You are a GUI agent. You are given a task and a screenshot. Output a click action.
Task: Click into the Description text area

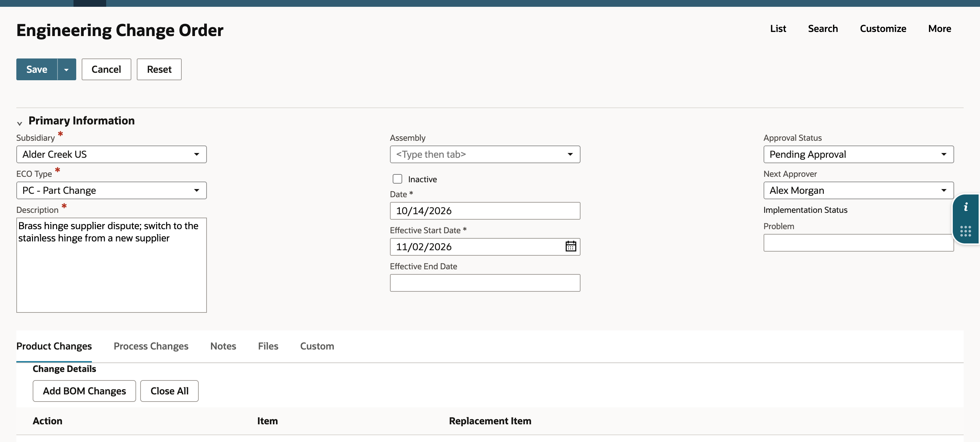[x=112, y=265]
